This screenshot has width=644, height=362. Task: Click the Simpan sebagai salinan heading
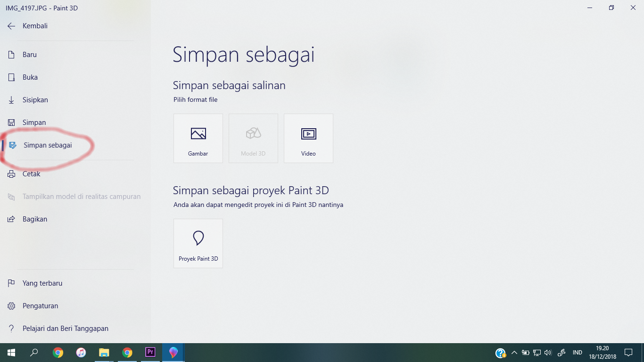(229, 85)
